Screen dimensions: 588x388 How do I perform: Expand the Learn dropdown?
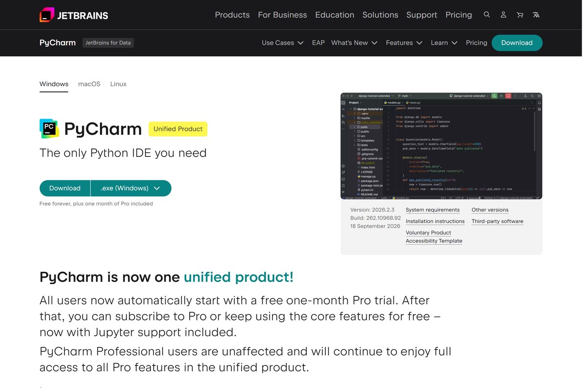pyautogui.click(x=444, y=43)
